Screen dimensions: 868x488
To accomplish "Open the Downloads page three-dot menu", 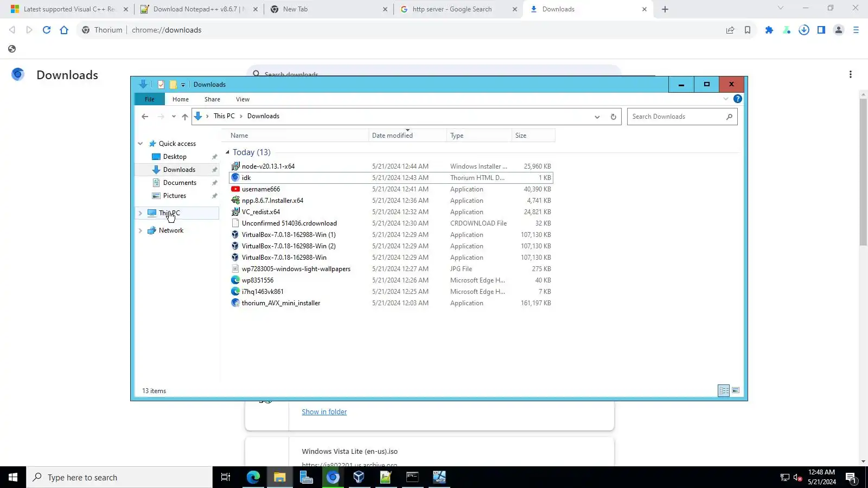I will tap(851, 74).
